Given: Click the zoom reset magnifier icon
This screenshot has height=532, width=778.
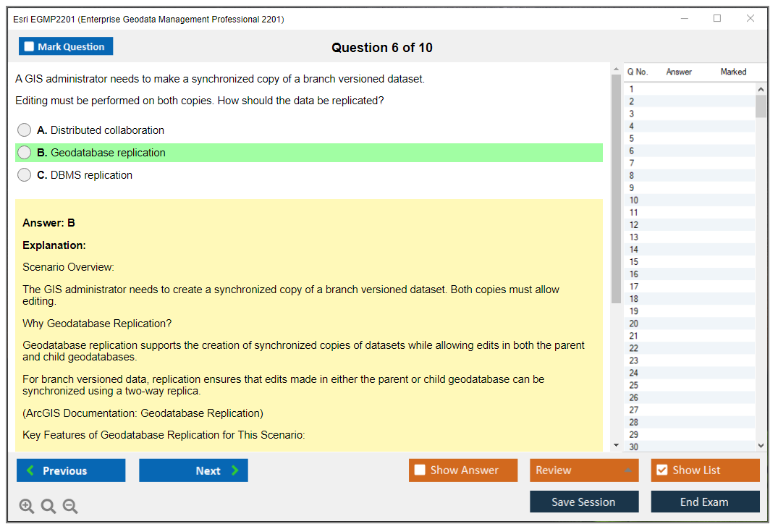Looking at the screenshot, I should click(x=48, y=506).
